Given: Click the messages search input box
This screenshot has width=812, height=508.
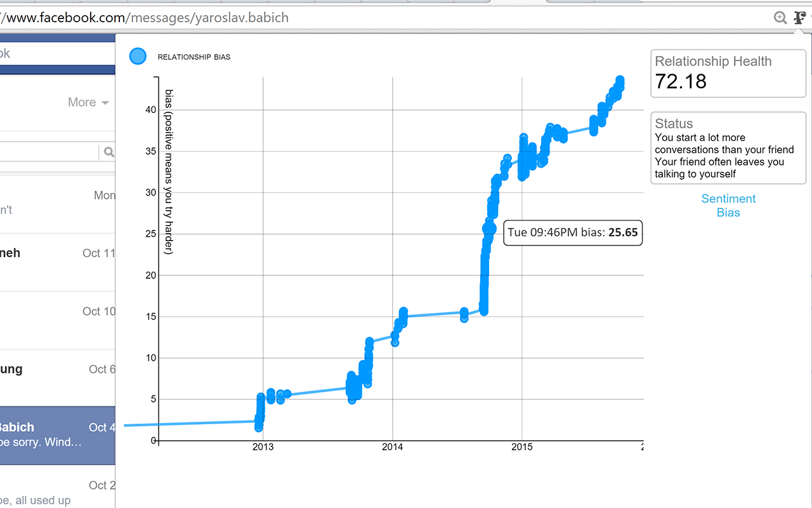Looking at the screenshot, I should 49,152.
